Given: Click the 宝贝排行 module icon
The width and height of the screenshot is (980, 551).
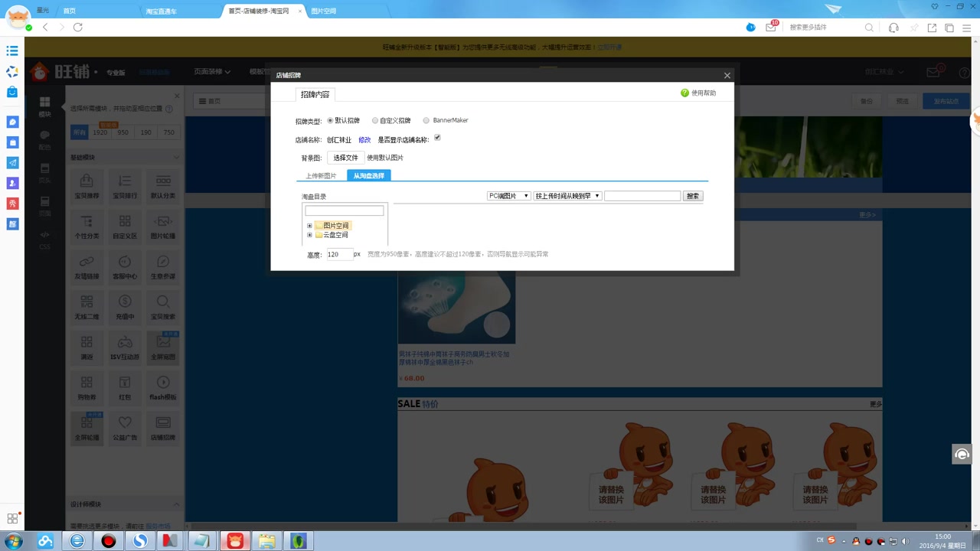Looking at the screenshot, I should [x=125, y=185].
